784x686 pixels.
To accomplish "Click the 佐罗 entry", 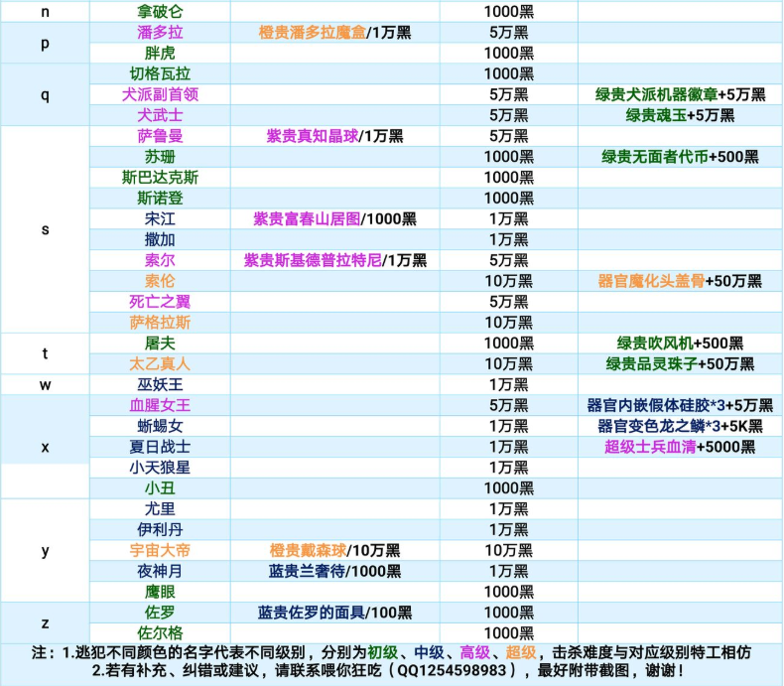I will (x=160, y=613).
